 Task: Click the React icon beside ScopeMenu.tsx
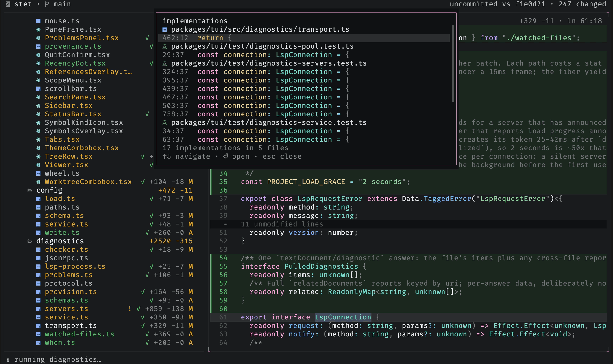[x=39, y=80]
